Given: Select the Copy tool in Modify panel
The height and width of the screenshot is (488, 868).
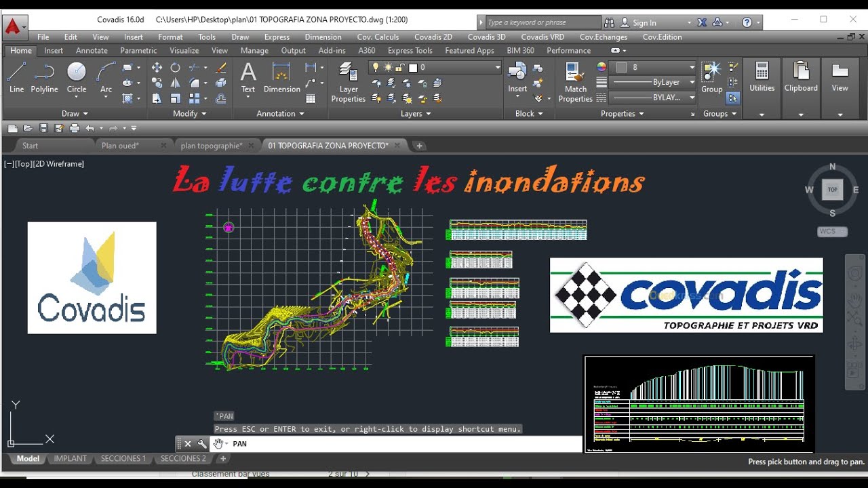Looking at the screenshot, I should point(157,83).
